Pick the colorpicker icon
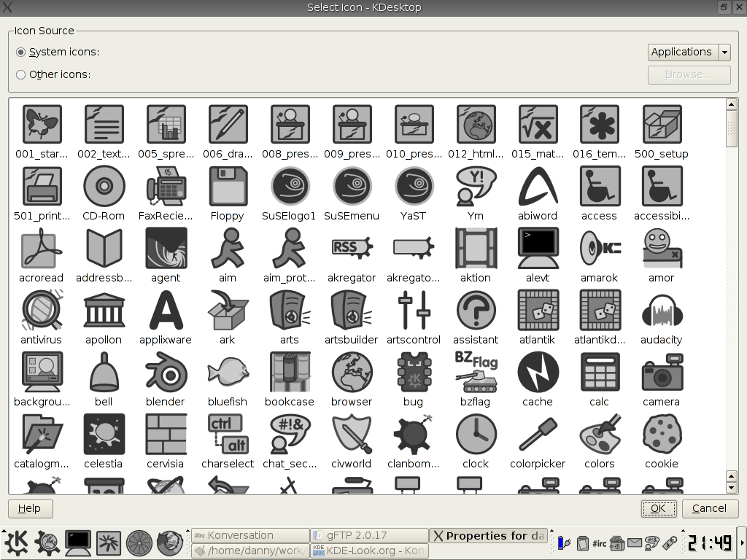The width and height of the screenshot is (747, 560). click(538, 435)
